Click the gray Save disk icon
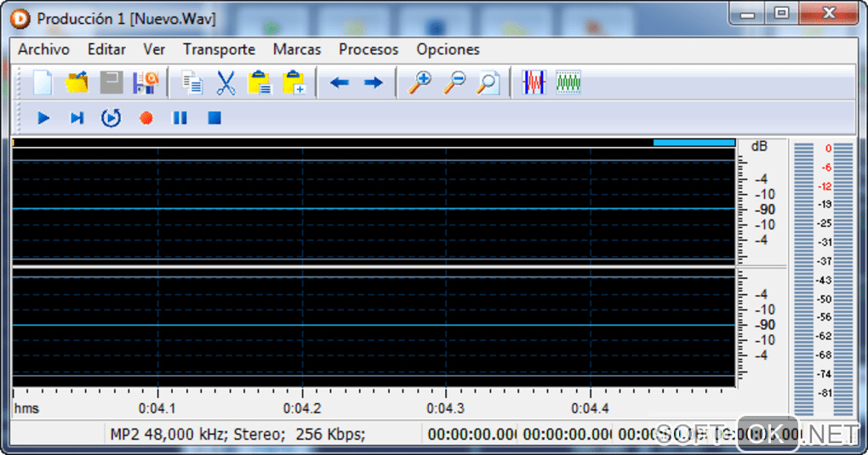Image resolution: width=868 pixels, height=455 pixels. (111, 83)
